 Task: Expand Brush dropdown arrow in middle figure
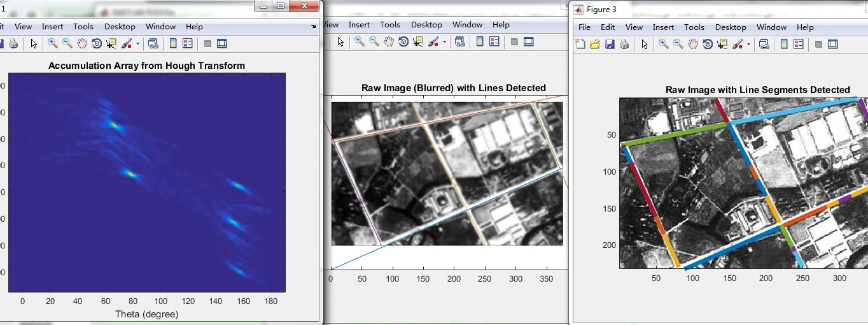coord(444,42)
